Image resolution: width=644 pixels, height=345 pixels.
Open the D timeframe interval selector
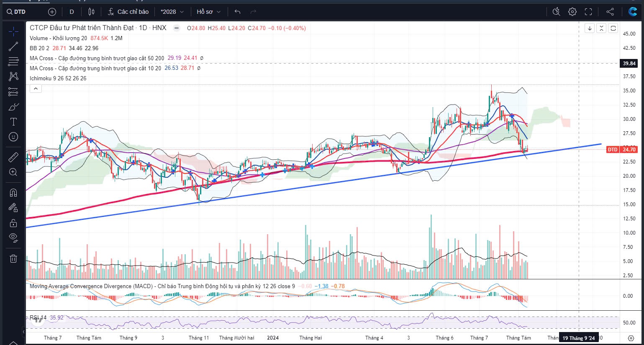point(72,12)
